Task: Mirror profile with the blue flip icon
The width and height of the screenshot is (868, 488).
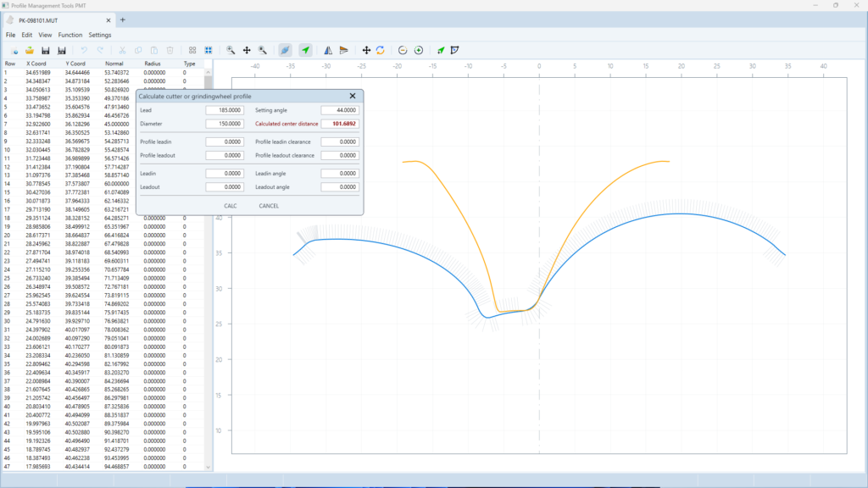Action: [328, 50]
